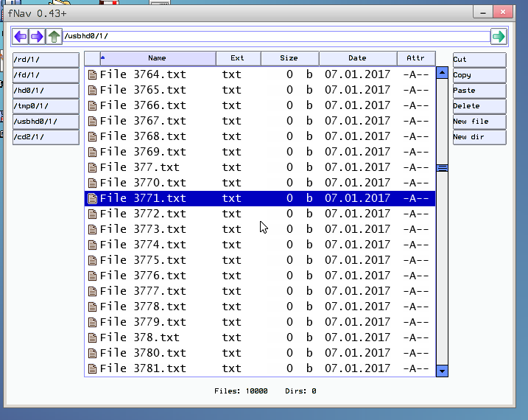
Task: Click the Copy button
Action: tap(479, 75)
